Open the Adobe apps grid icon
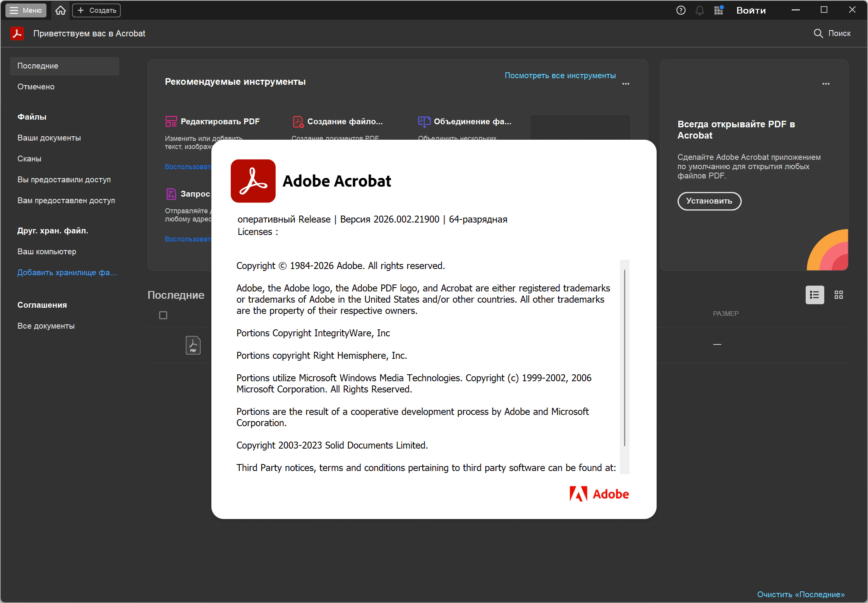 pyautogui.click(x=719, y=10)
